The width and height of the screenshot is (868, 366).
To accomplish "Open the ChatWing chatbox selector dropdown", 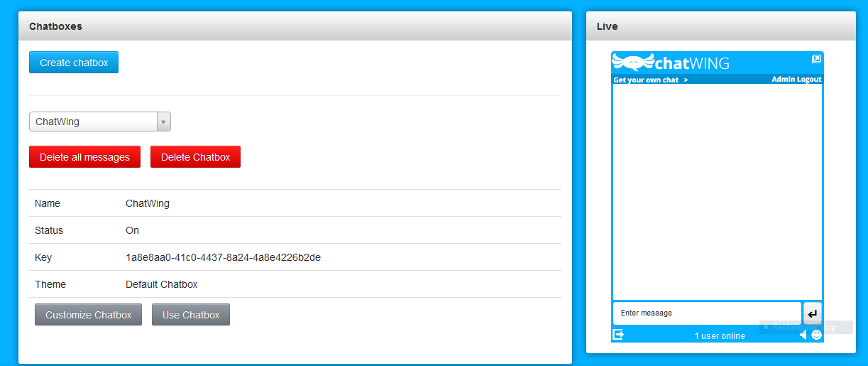I will [100, 122].
